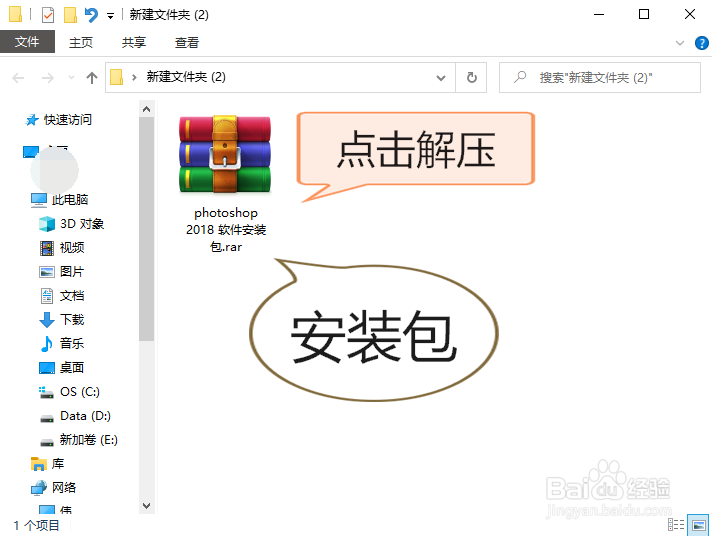Go back with the back arrow
Screen dimensions: 712x536
[x=18, y=78]
